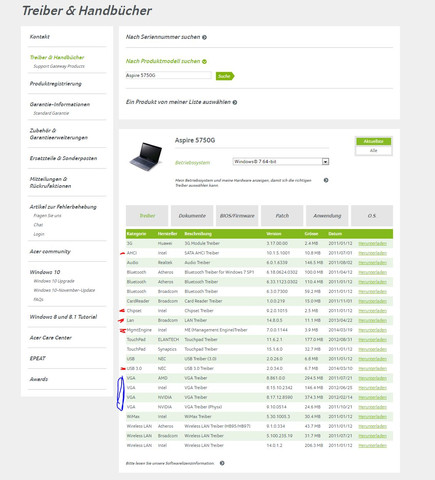
Task: Open the EPEAT sidebar link
Action: point(38,358)
